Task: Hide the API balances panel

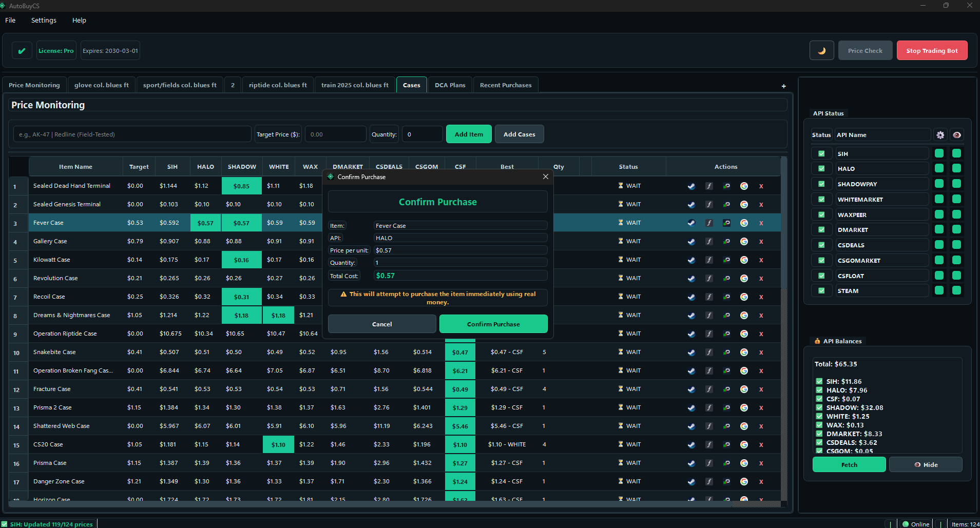Action: click(926, 464)
